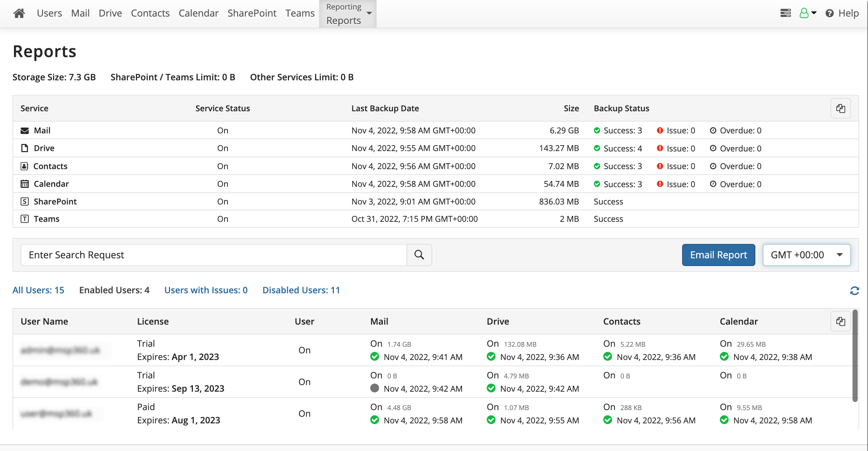Viewport: 868px width, 451px height.
Task: Click the Teams last backup date Oct 31
Action: pos(414,219)
